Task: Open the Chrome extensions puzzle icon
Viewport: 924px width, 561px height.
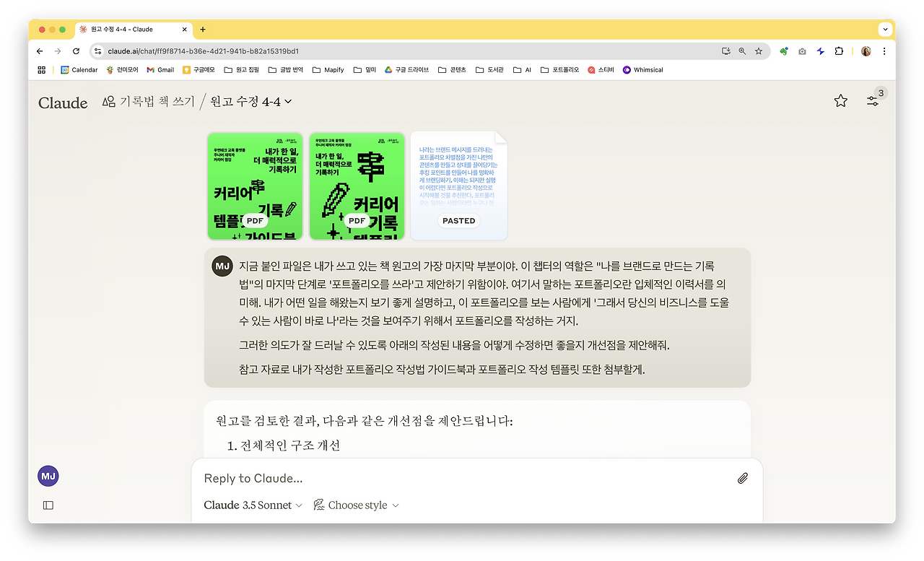Action: [x=837, y=51]
